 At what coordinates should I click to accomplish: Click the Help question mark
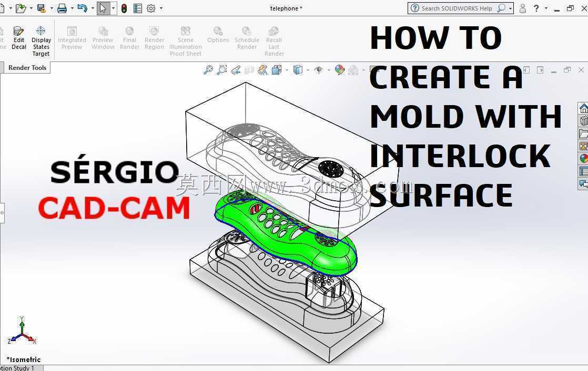(x=536, y=8)
